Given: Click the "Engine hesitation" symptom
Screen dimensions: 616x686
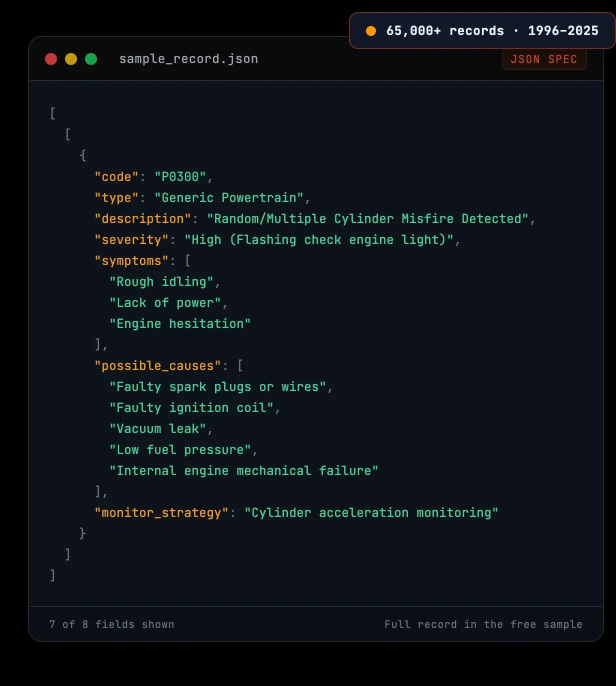Looking at the screenshot, I should (180, 323).
